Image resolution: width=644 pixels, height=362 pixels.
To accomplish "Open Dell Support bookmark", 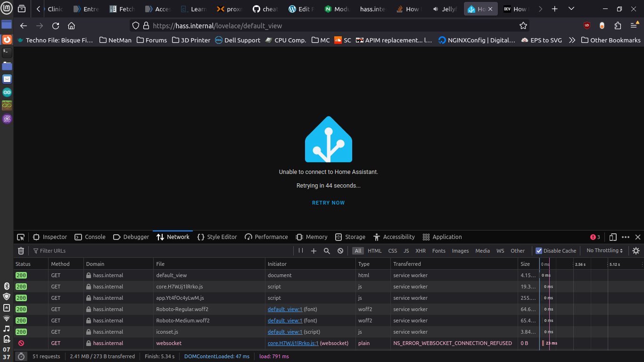I will pos(238,40).
